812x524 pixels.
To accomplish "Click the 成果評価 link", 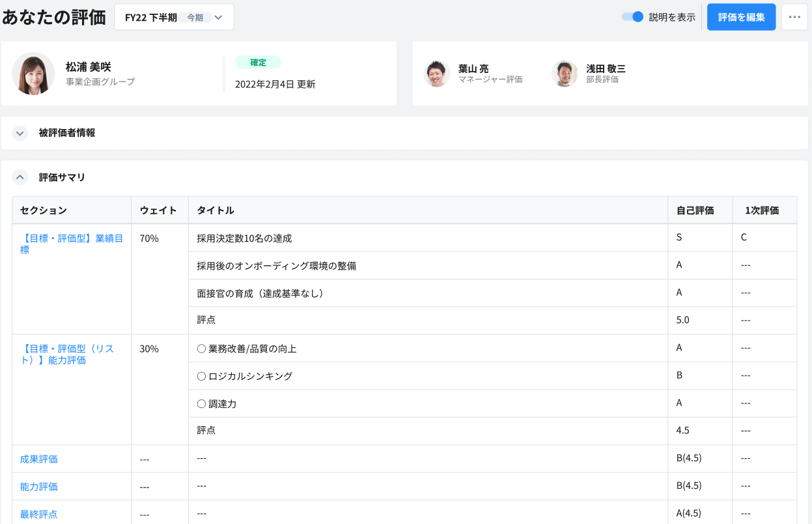I will 39,459.
